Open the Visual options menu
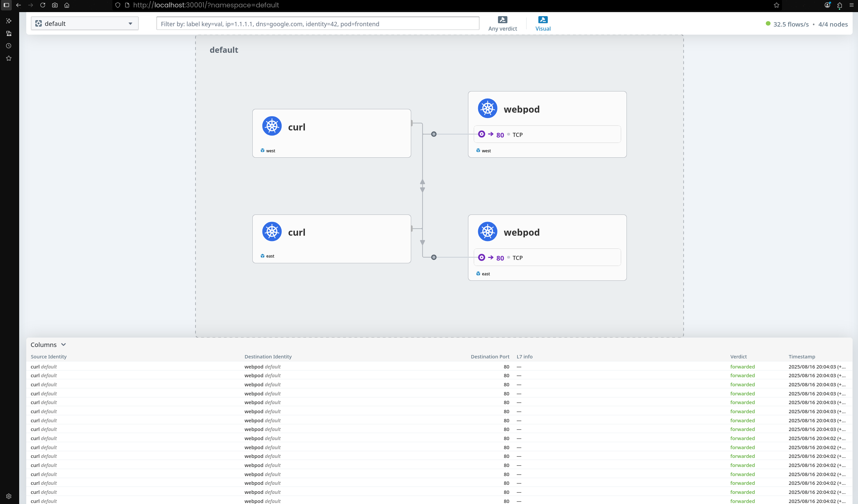Image resolution: width=858 pixels, height=504 pixels. click(x=543, y=24)
